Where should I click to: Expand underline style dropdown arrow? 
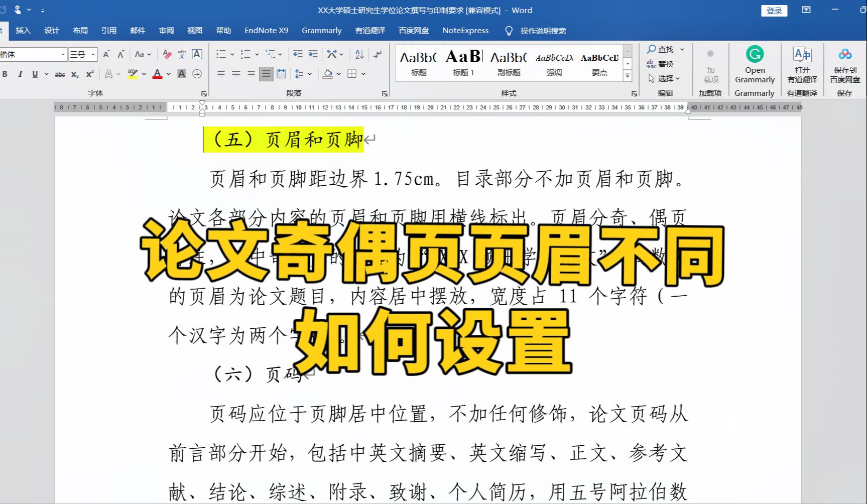tap(46, 74)
